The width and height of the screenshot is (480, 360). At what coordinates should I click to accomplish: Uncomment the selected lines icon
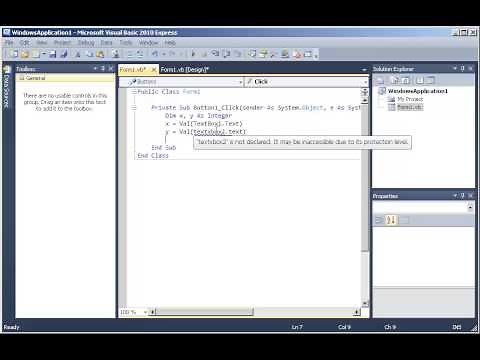(140, 54)
